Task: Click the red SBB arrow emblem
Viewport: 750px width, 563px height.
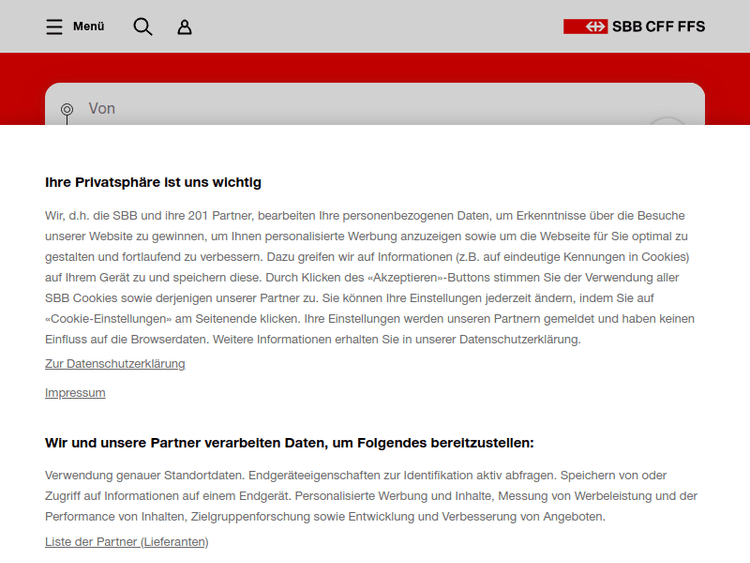Action: 585,27
